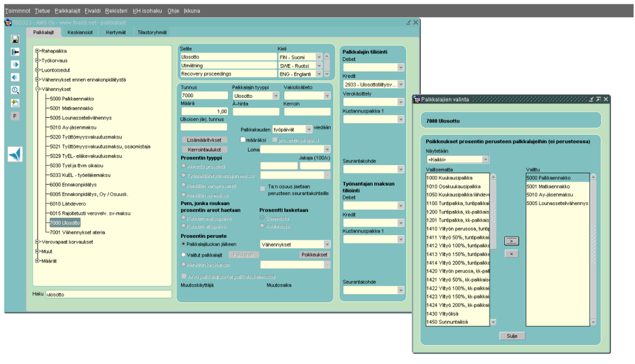Select Henkilön keskiansio radio button
This screenshot has height=364, width=635.
pos(184,264)
